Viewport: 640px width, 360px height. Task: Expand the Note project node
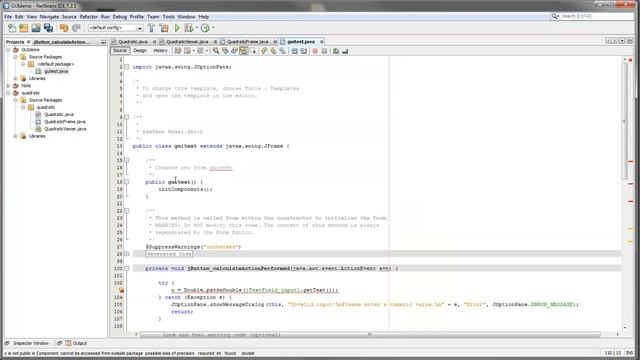(x=8, y=86)
